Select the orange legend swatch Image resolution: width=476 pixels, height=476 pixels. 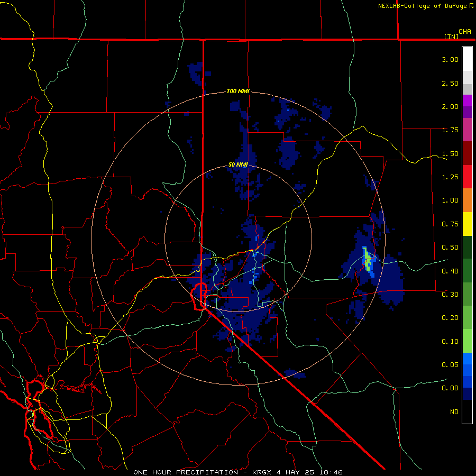coord(467,200)
